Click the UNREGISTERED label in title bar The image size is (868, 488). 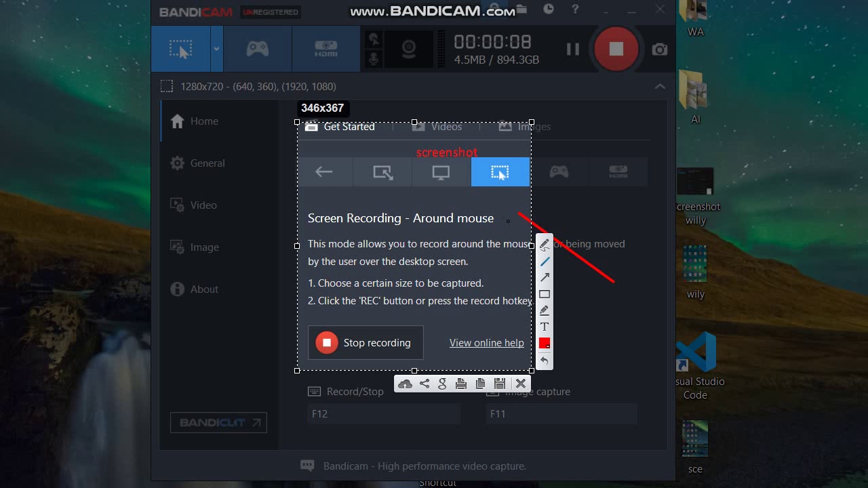click(x=271, y=12)
